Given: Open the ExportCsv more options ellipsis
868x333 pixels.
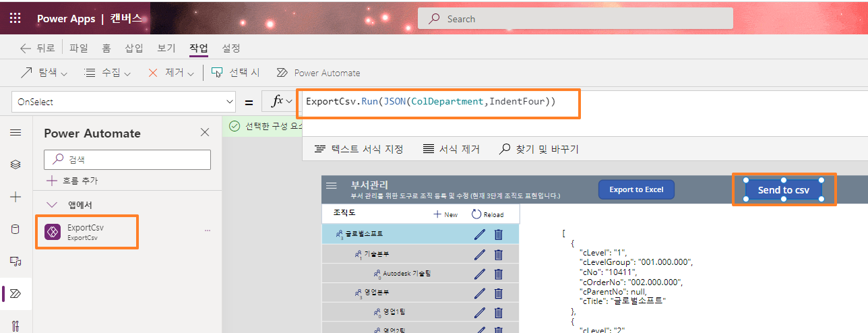Looking at the screenshot, I should 208,231.
